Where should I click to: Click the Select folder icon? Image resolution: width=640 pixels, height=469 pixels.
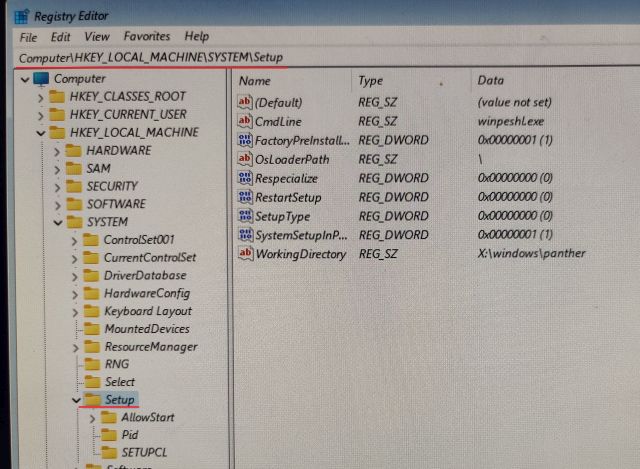(x=93, y=382)
